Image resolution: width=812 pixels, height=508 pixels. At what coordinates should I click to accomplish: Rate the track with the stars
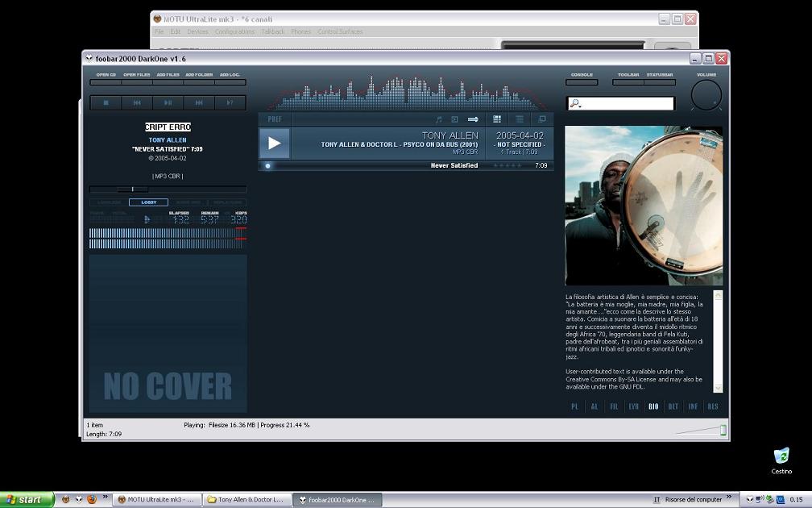(507, 166)
